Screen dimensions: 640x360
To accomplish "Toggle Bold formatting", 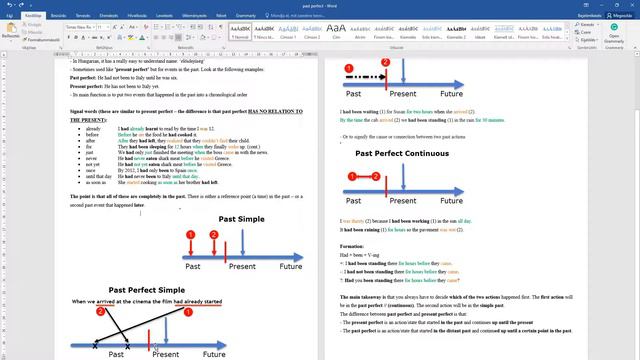I will point(68,38).
